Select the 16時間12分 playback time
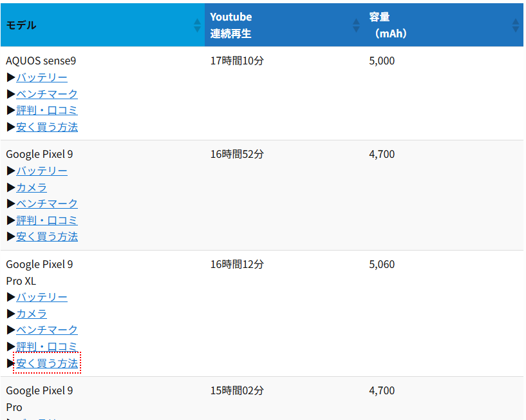The image size is (526, 420). 237,264
